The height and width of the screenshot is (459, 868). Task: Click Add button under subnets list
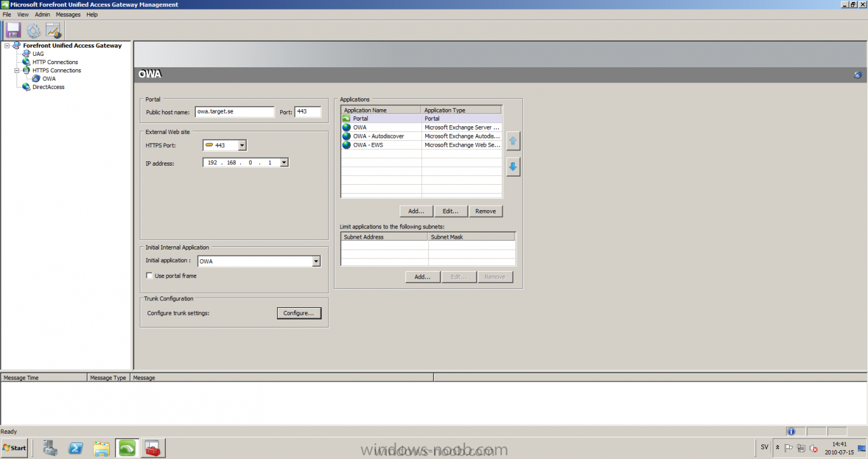point(423,277)
